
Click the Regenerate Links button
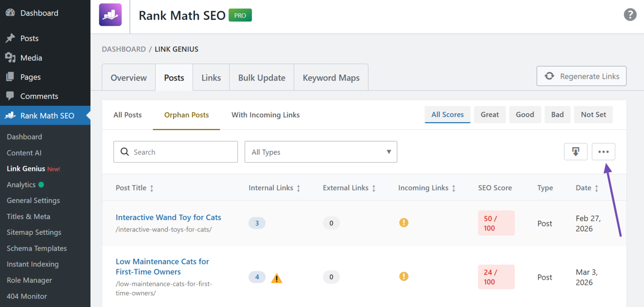[x=581, y=76]
